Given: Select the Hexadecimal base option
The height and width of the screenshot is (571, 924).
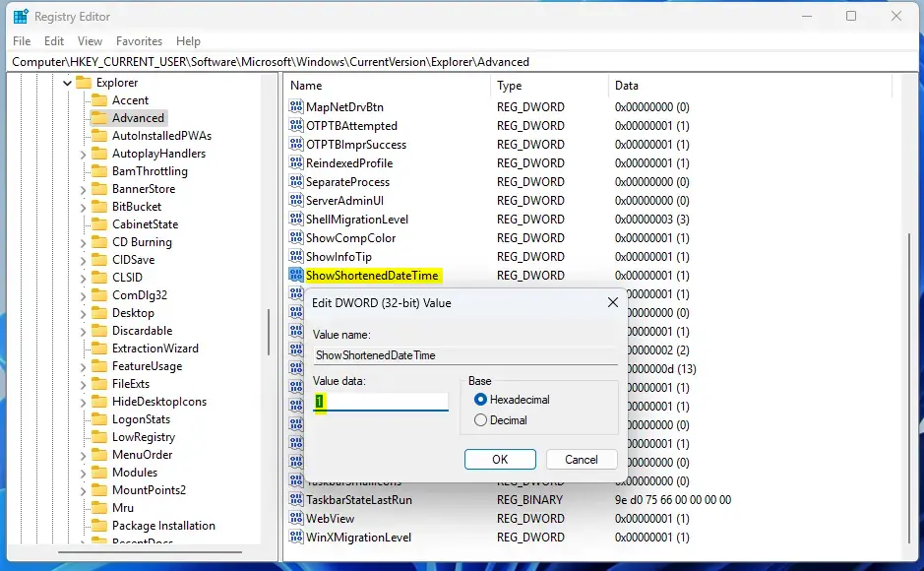Looking at the screenshot, I should tap(480, 400).
